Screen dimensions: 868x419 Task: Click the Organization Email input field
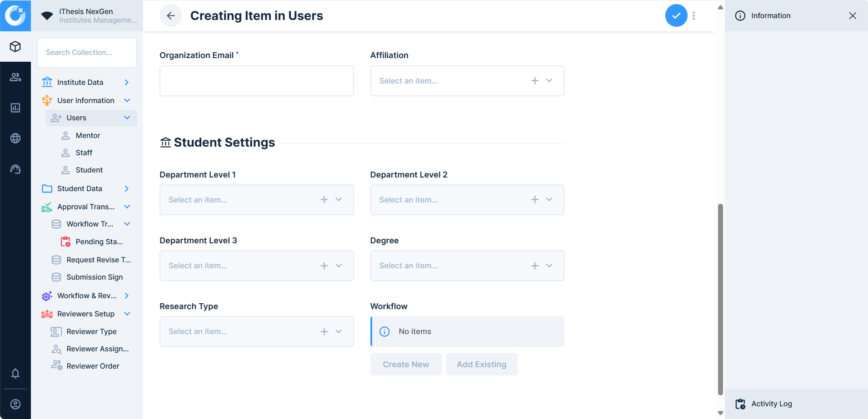tap(256, 81)
